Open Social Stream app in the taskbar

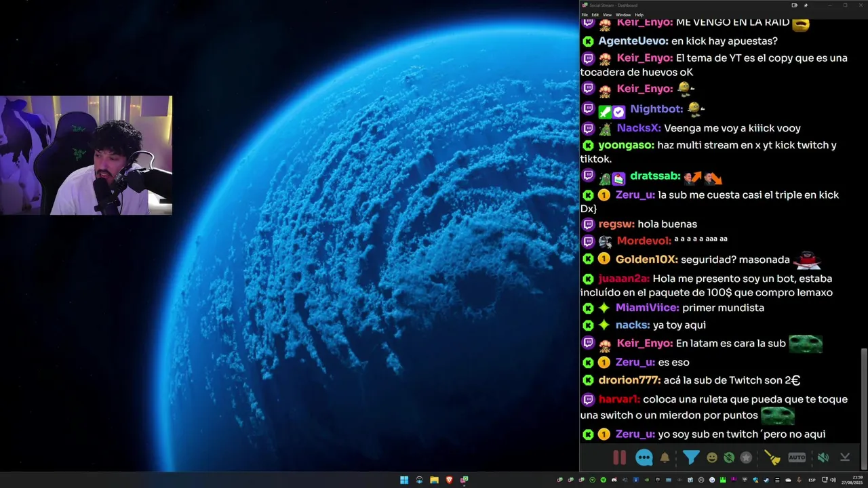[464, 480]
